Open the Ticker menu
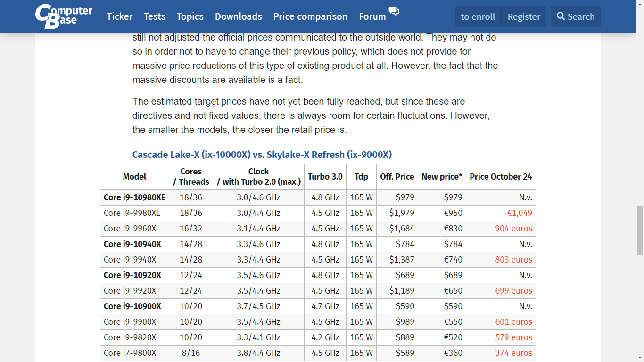 (x=120, y=16)
